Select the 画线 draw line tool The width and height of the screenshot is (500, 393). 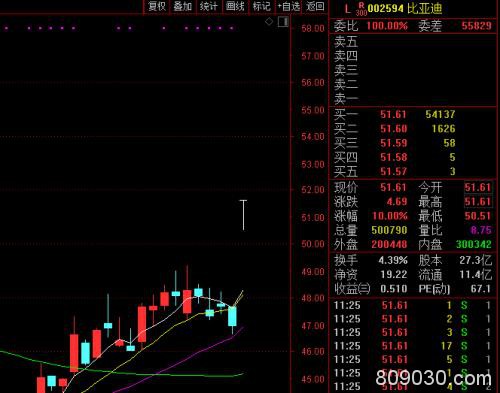[x=235, y=6]
